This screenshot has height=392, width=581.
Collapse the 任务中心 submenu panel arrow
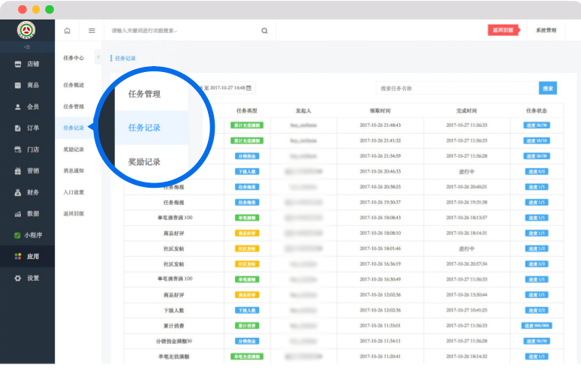98,58
